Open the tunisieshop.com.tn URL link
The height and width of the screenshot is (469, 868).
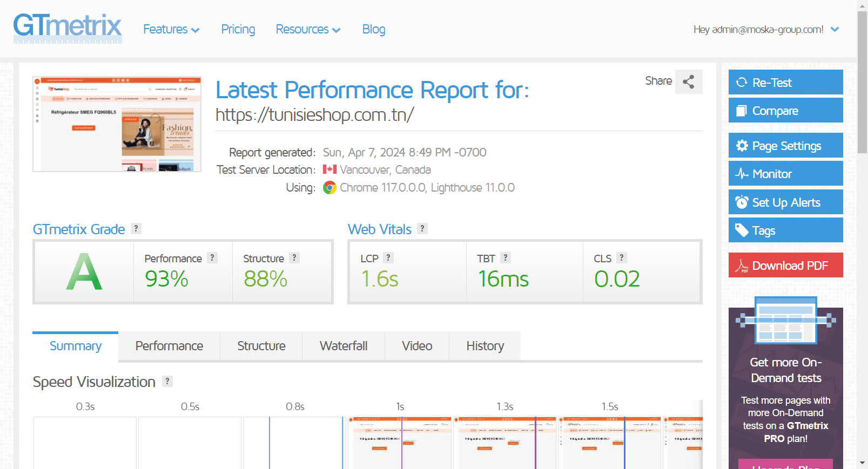tap(315, 114)
